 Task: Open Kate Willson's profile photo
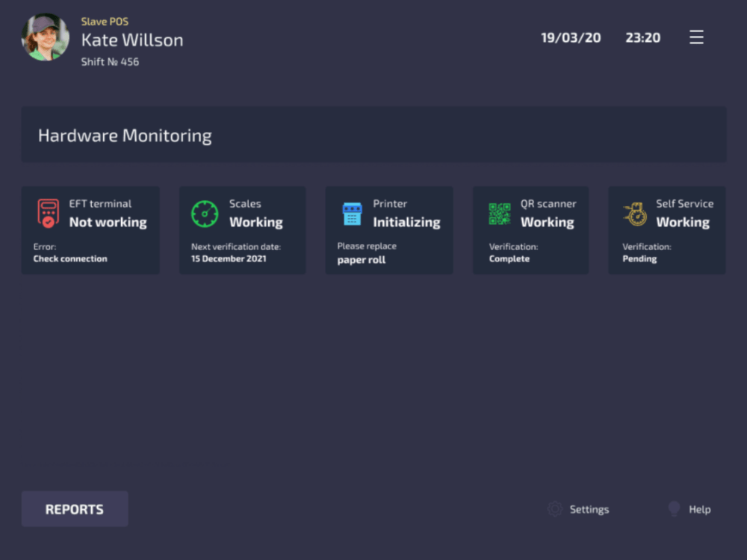(x=46, y=37)
